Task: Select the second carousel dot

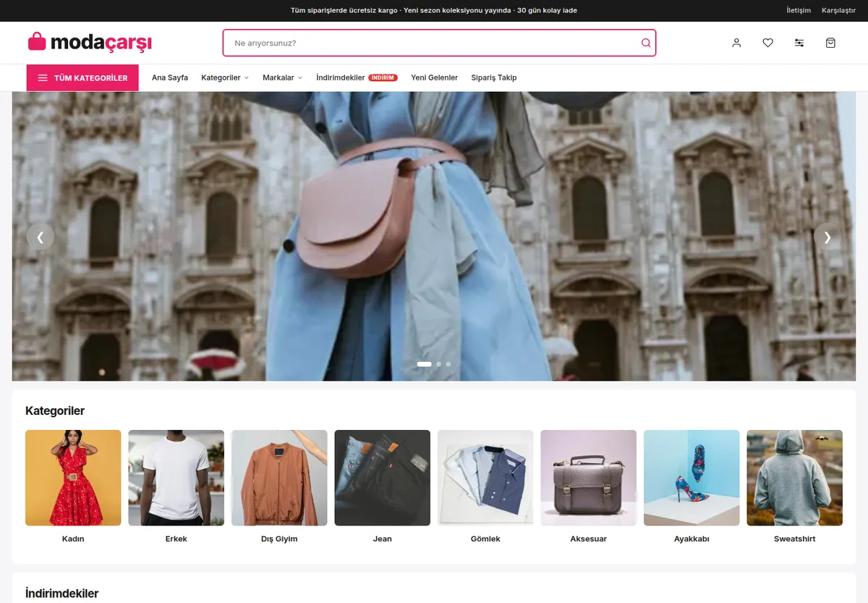Action: tap(439, 364)
